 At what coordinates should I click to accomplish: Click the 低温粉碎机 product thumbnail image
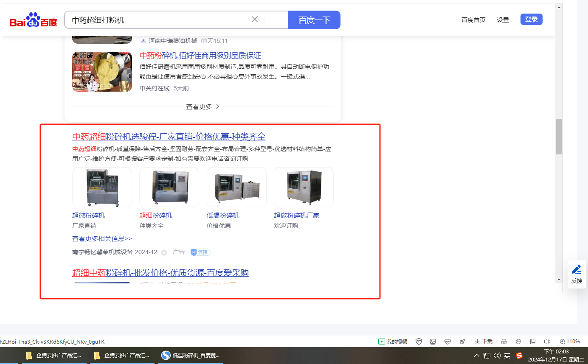click(x=236, y=187)
